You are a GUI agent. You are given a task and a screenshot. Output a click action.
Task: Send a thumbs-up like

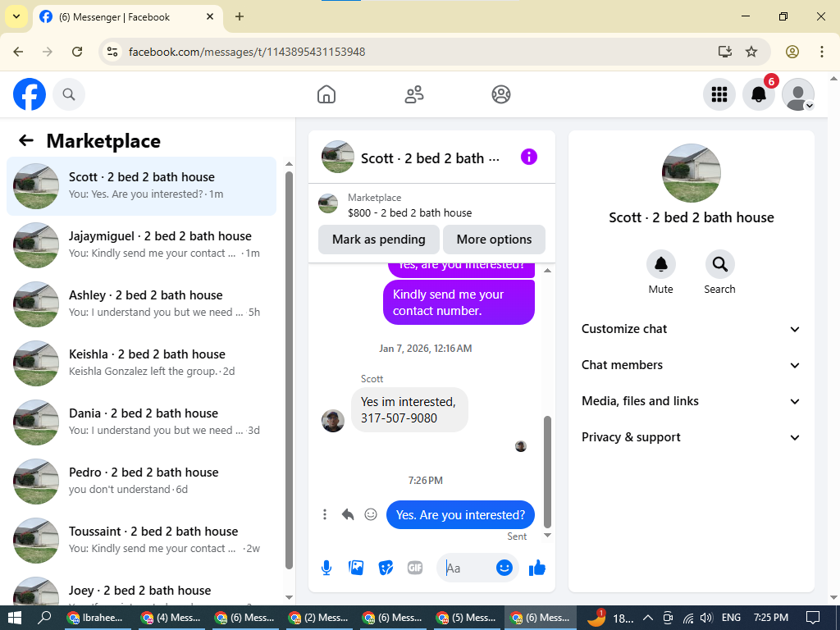pos(536,568)
